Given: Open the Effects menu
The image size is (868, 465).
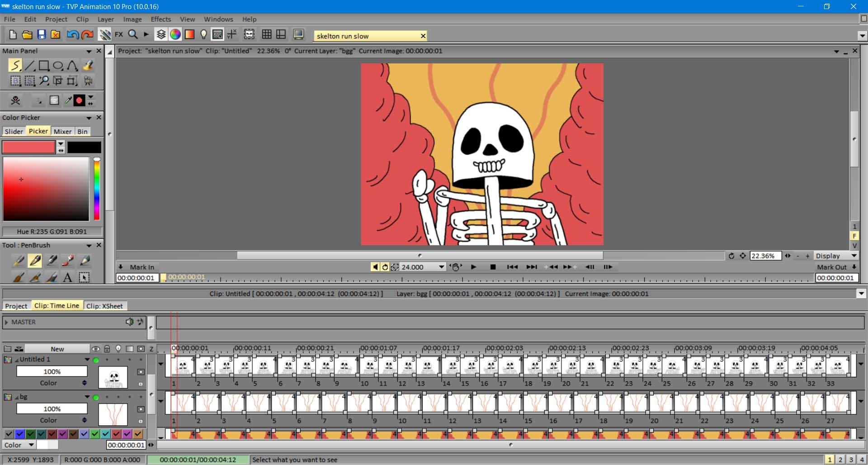Looking at the screenshot, I should [x=160, y=19].
